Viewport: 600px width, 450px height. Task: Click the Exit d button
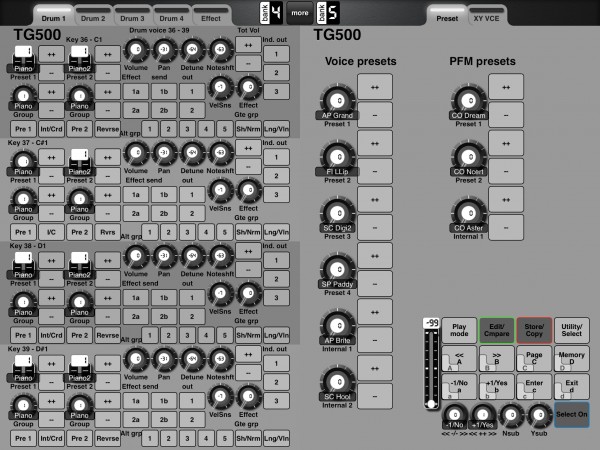pyautogui.click(x=572, y=386)
